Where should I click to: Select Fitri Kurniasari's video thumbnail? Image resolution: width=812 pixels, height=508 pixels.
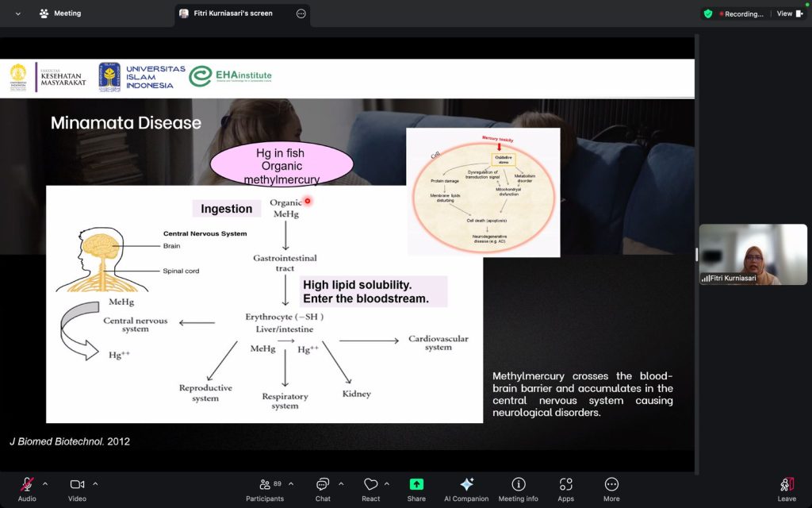(x=753, y=254)
